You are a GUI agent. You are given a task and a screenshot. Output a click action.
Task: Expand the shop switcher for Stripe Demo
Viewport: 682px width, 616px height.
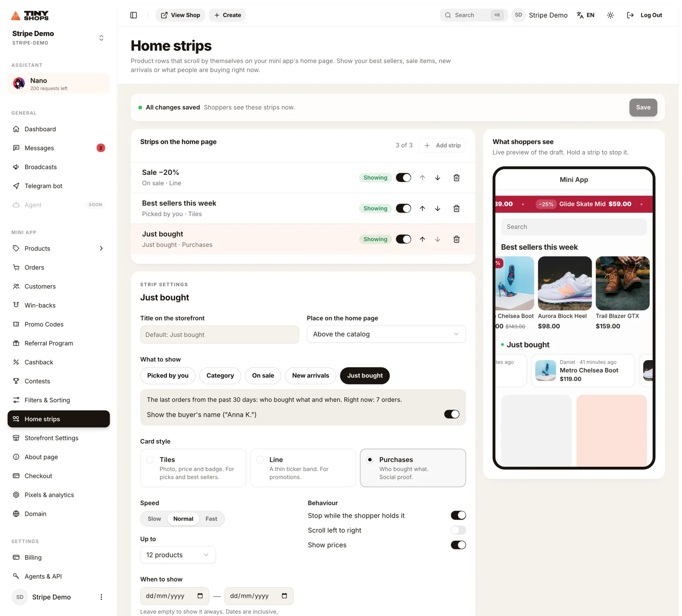tap(101, 38)
